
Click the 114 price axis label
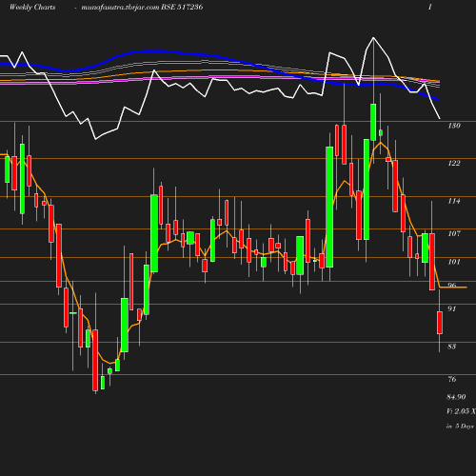point(454,201)
